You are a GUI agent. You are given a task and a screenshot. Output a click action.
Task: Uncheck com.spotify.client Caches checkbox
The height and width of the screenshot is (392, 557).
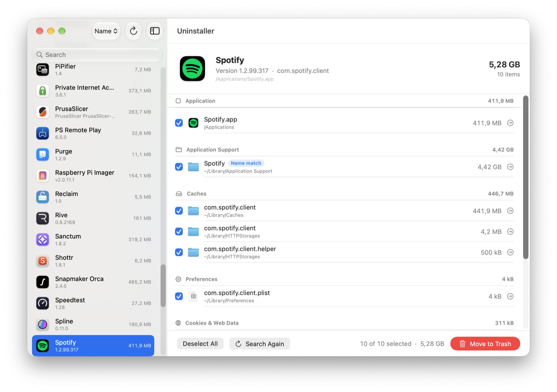coord(179,211)
